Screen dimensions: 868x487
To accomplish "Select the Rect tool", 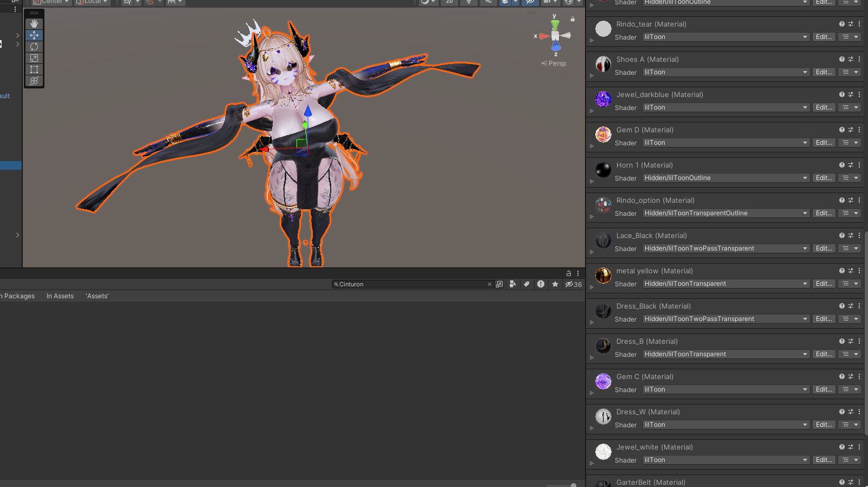I will (x=34, y=69).
